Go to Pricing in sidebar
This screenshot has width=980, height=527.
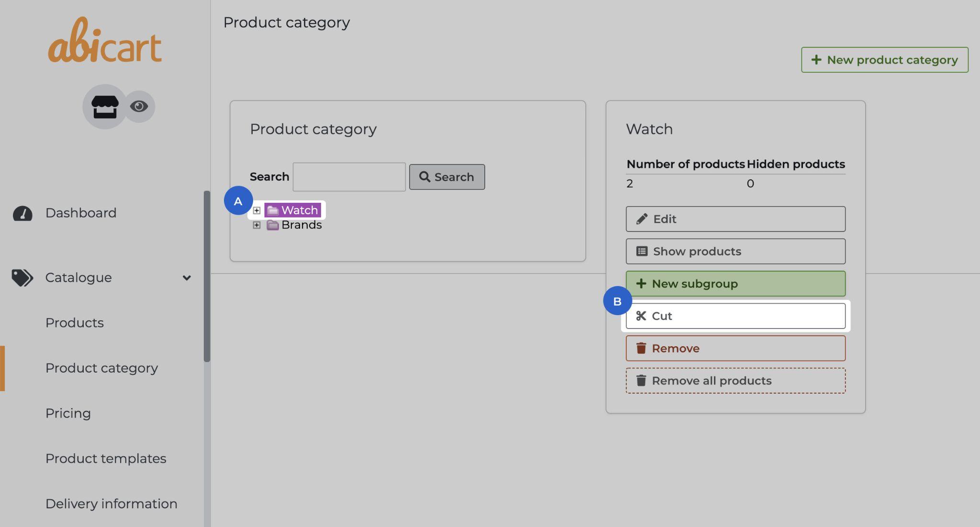click(x=68, y=413)
